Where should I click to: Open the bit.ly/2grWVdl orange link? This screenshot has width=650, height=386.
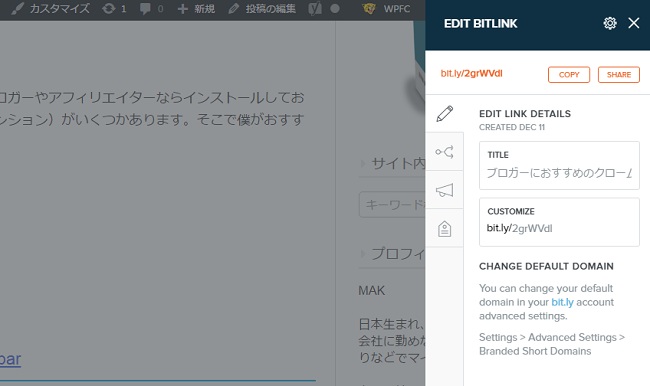pyautogui.click(x=471, y=74)
